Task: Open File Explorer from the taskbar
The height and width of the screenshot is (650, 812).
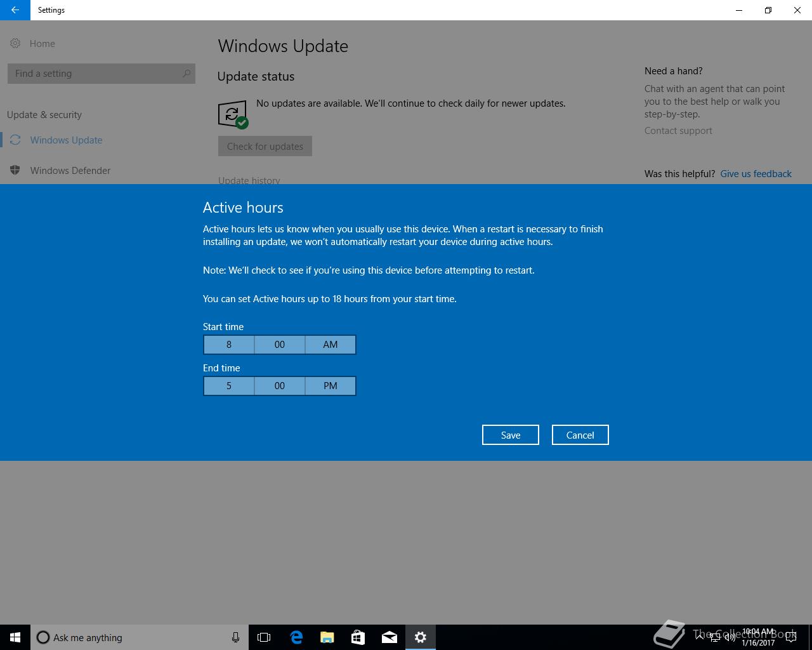Action: (327, 637)
